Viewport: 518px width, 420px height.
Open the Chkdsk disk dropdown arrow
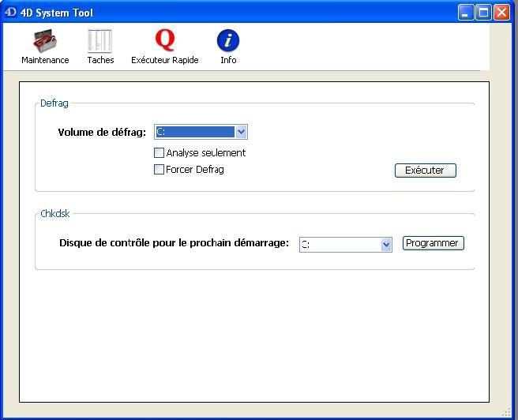point(386,245)
